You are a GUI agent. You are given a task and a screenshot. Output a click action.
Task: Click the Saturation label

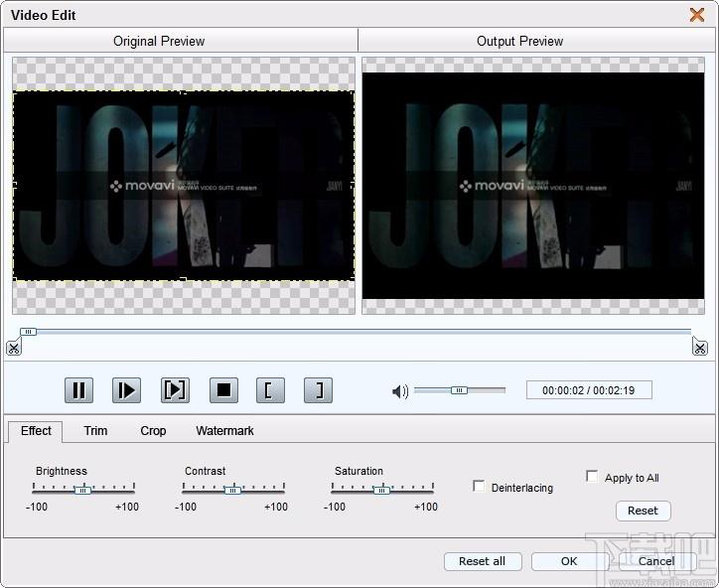359,471
